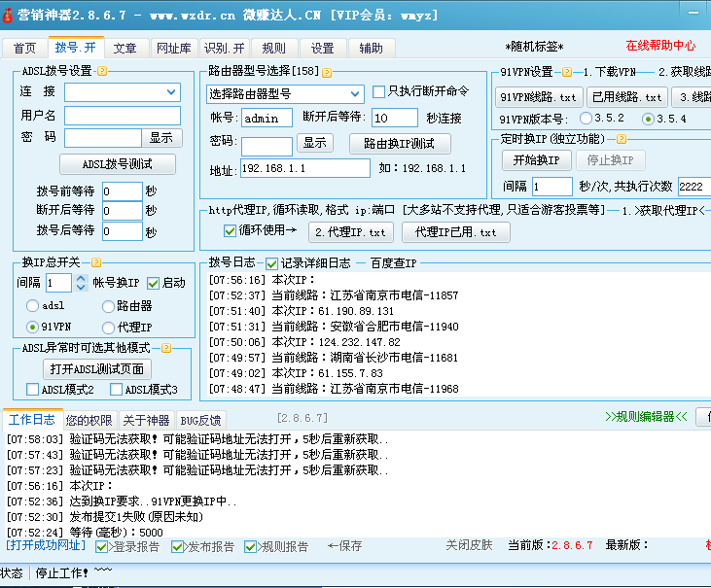Image resolution: width=711 pixels, height=588 pixels.
Task: Click 显示 button next to router 密码
Action: pyautogui.click(x=315, y=143)
